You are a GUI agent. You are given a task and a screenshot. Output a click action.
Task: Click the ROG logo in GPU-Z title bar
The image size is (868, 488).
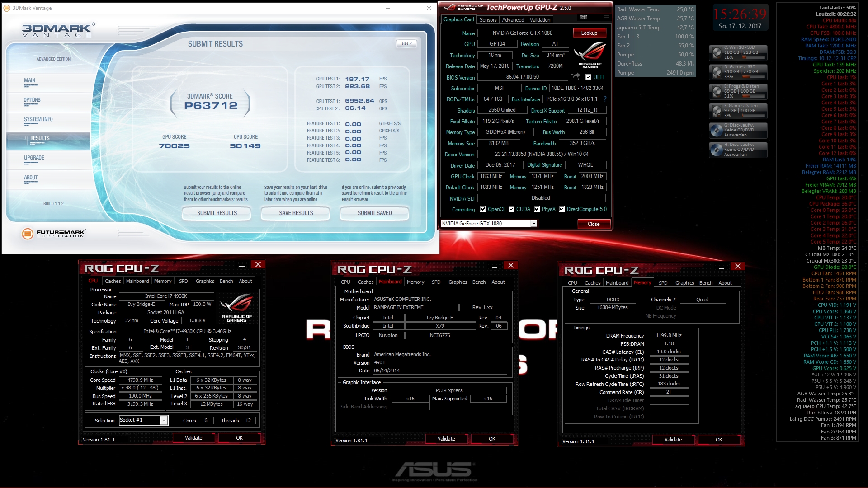tap(463, 7)
